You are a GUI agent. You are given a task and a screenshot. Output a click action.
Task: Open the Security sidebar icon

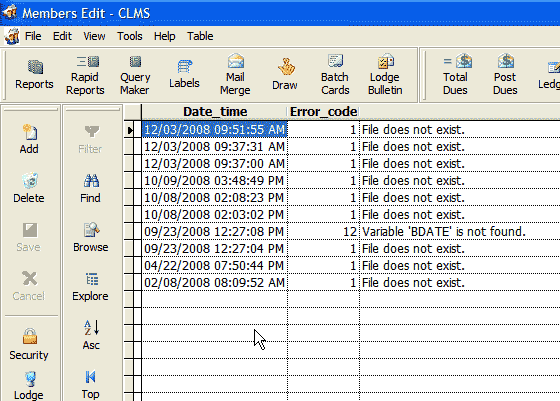[29, 345]
